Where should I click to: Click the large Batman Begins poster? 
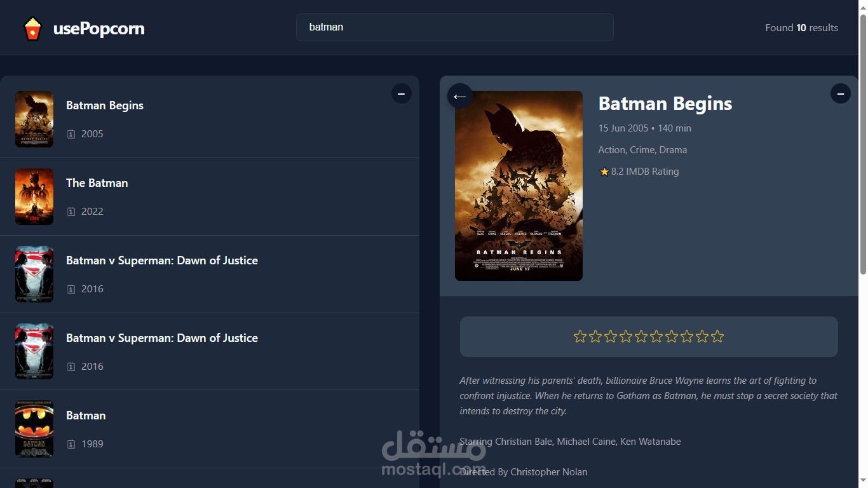[519, 186]
